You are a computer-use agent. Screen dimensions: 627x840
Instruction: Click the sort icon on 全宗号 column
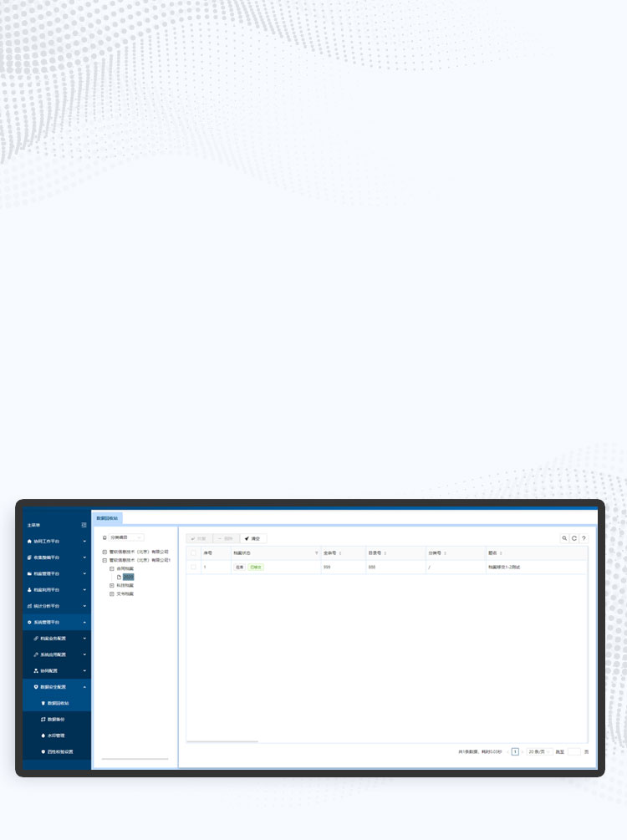click(340, 553)
